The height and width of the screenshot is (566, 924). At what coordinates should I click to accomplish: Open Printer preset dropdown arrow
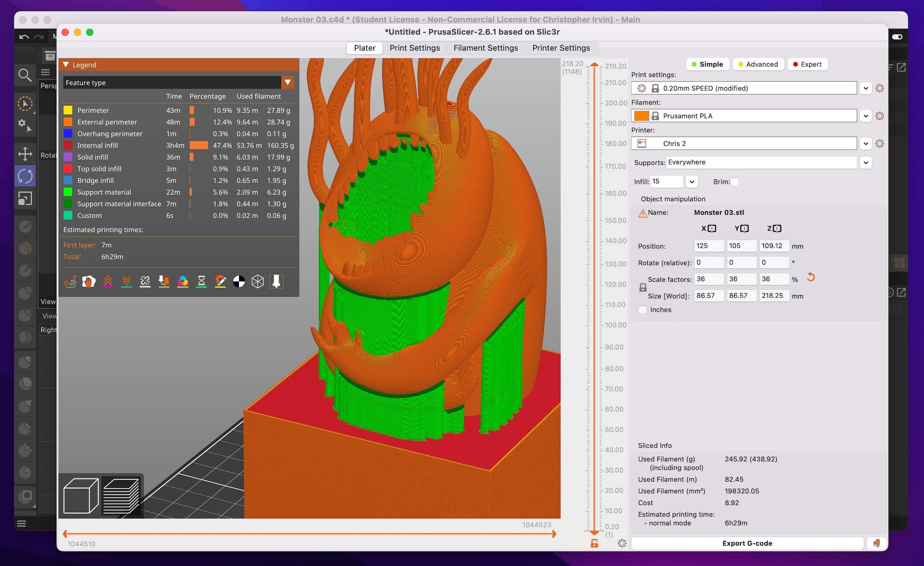pyautogui.click(x=866, y=144)
